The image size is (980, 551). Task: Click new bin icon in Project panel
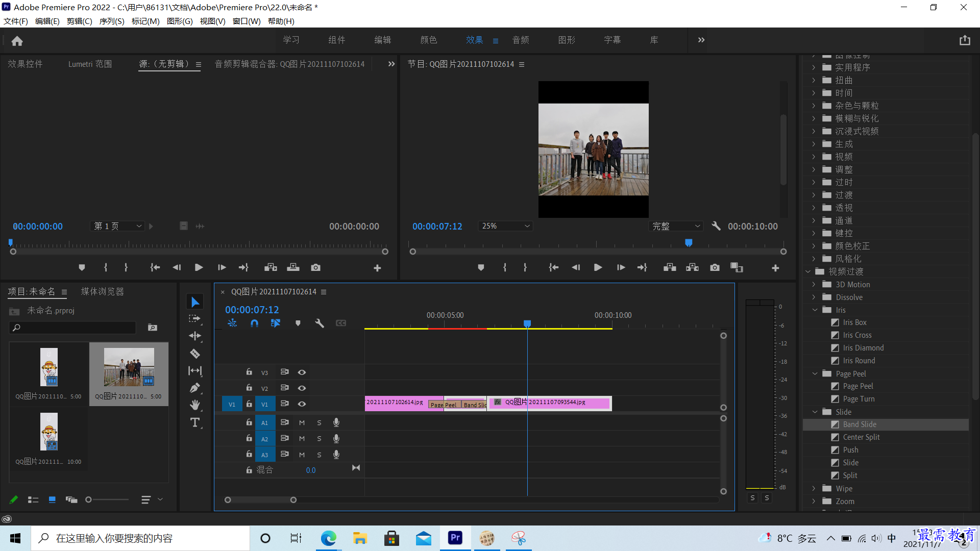tap(152, 328)
